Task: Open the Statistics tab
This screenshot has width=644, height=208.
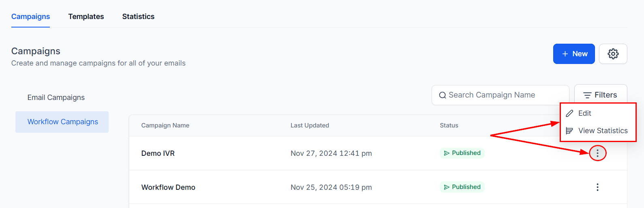Action: pos(138,17)
